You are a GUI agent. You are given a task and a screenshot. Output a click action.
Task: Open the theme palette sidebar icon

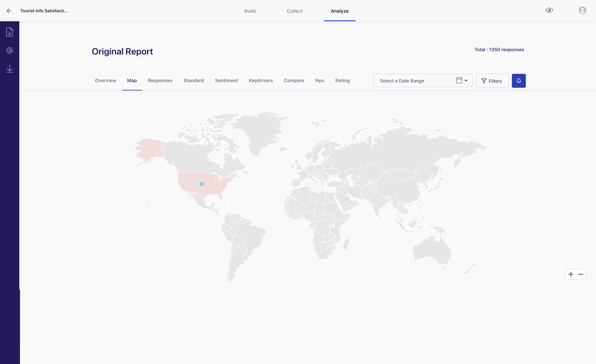point(10,50)
